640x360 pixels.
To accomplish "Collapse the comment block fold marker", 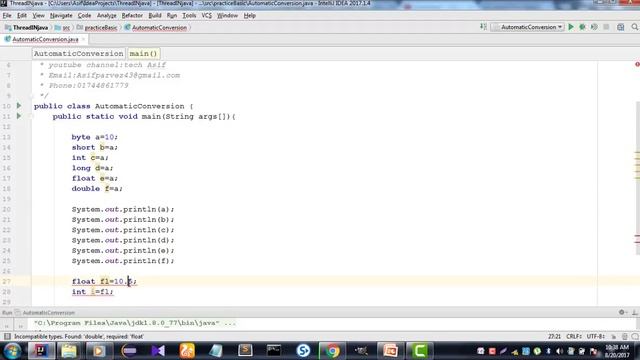I will (x=31, y=96).
